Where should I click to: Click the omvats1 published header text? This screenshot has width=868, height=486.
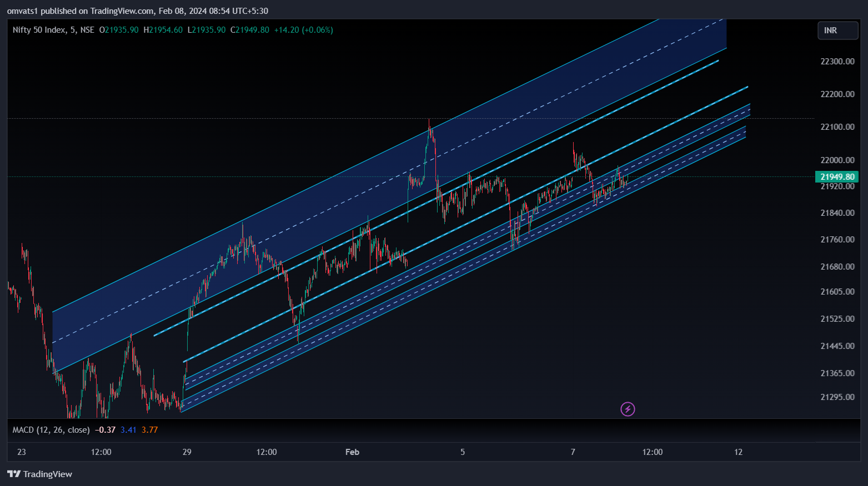click(x=137, y=11)
